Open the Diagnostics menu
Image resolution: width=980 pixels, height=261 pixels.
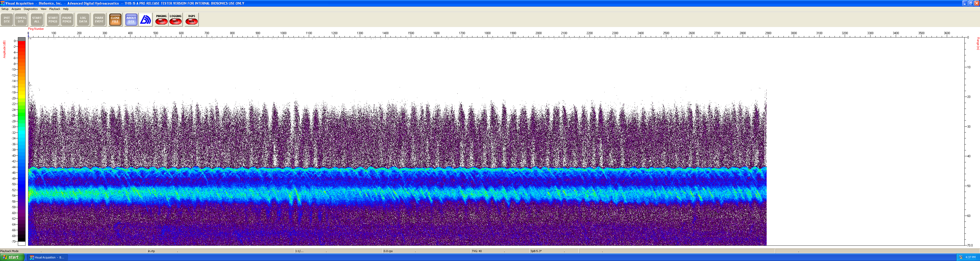coord(30,9)
